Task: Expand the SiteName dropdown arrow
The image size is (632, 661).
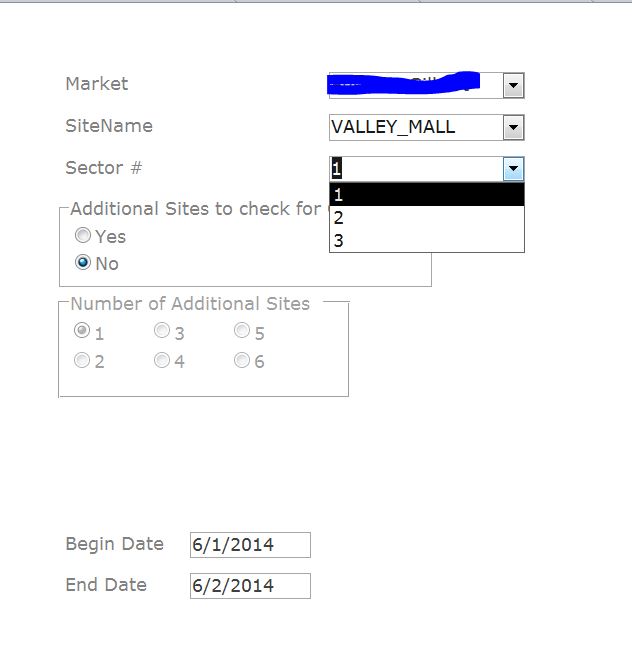Action: pyautogui.click(x=513, y=127)
